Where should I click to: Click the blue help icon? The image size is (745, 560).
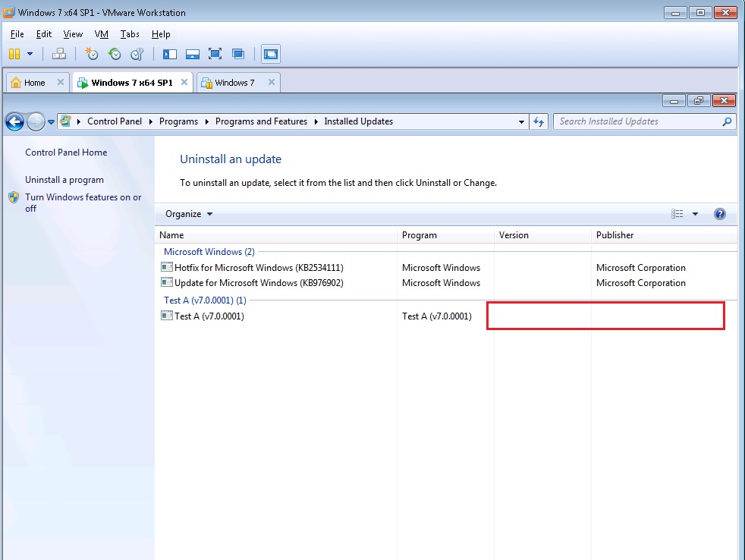point(720,214)
